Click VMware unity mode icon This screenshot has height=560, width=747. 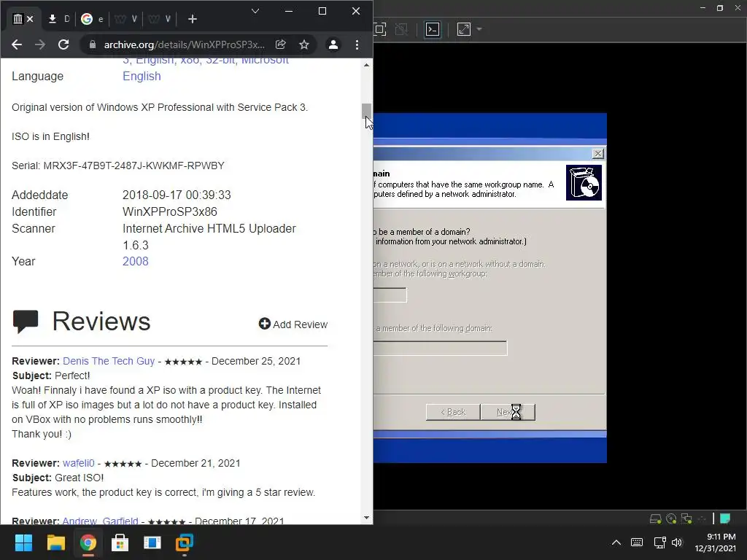(x=402, y=29)
